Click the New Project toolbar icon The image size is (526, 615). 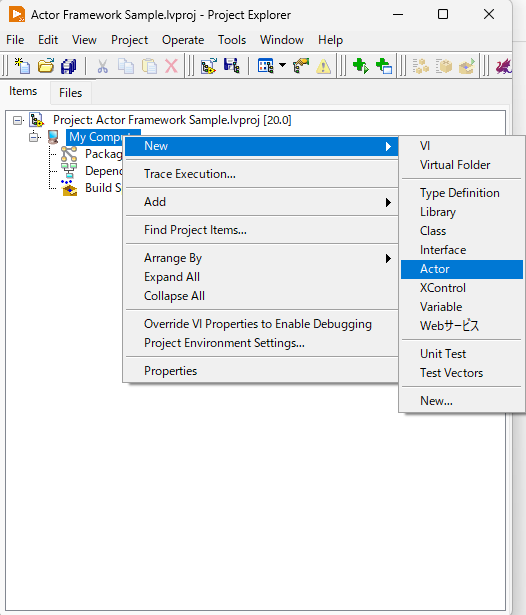[x=22, y=66]
